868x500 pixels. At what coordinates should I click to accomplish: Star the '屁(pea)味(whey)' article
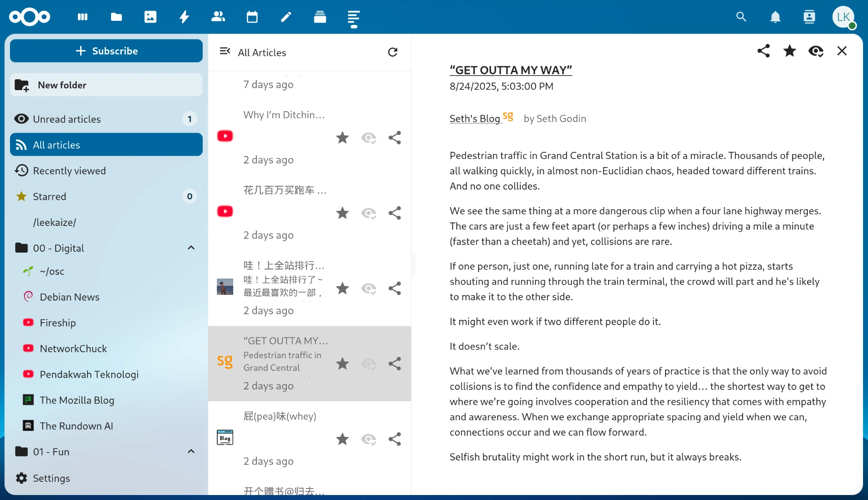(x=343, y=439)
